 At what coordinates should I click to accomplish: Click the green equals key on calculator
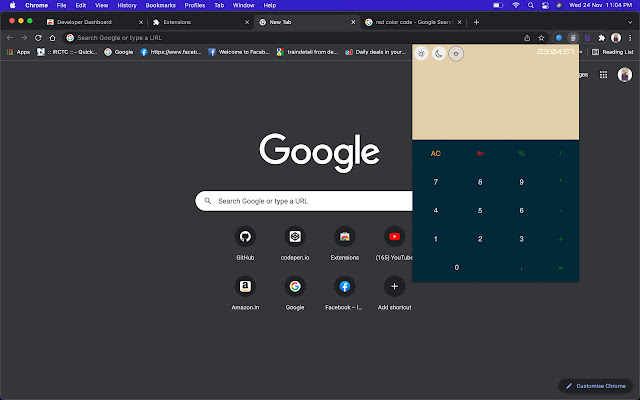tap(560, 268)
